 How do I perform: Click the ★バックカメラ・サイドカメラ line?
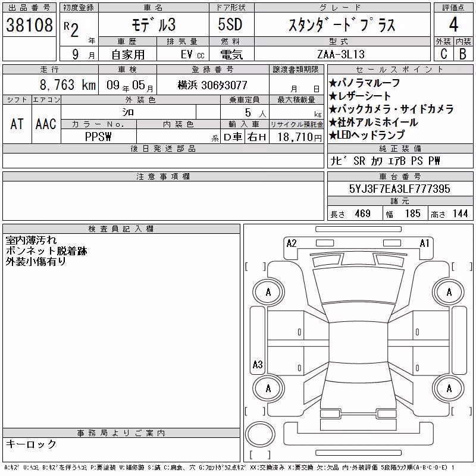pyautogui.click(x=392, y=109)
